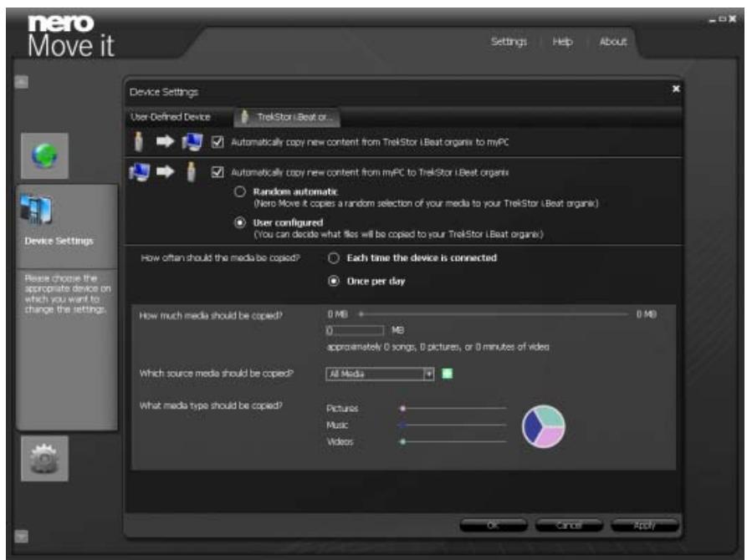Click the sidebar scroll-up arrow
This screenshot has height=560, width=747.
pyautogui.click(x=22, y=82)
